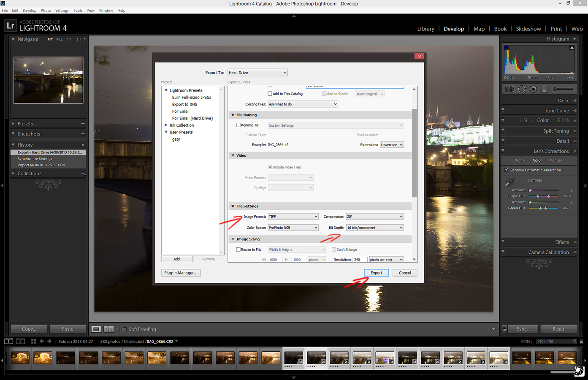Click the Before/After YY view icon
Screen dimensions: 588x380
tap(109, 329)
